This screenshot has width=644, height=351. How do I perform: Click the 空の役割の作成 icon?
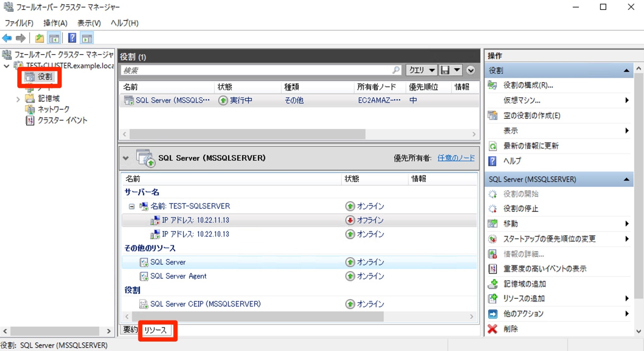(492, 115)
